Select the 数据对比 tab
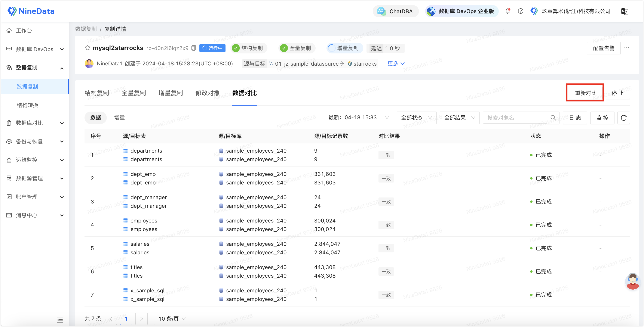Image resolution: width=644 pixels, height=327 pixels. point(245,93)
